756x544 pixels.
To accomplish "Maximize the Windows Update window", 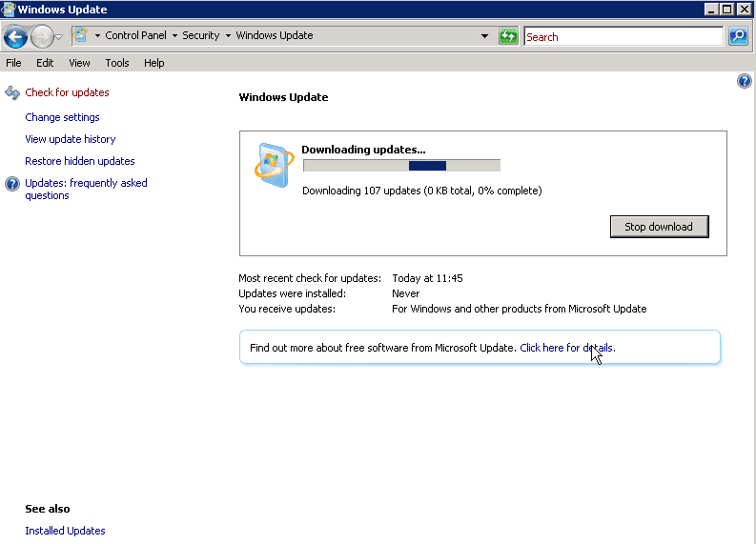I will pos(727,10).
